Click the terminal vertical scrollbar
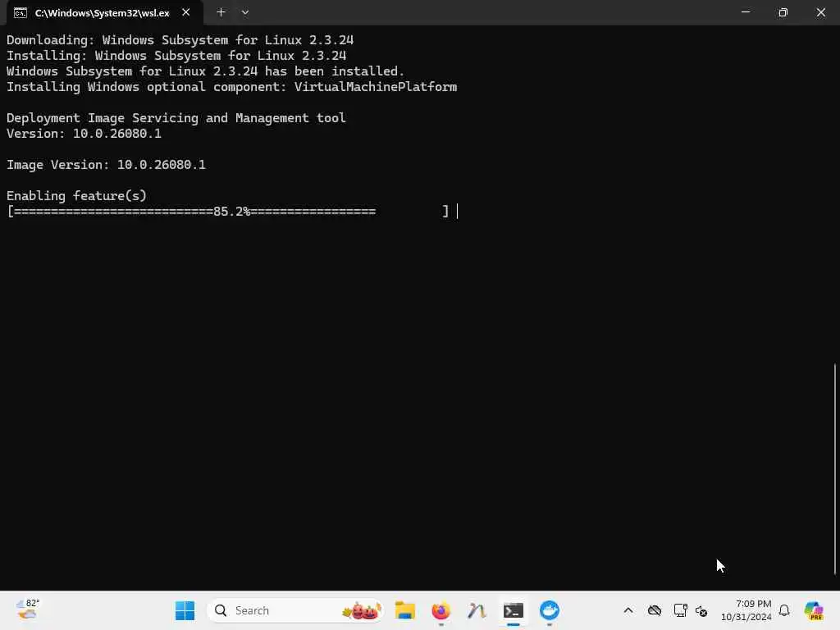840x630 pixels. coord(834,468)
